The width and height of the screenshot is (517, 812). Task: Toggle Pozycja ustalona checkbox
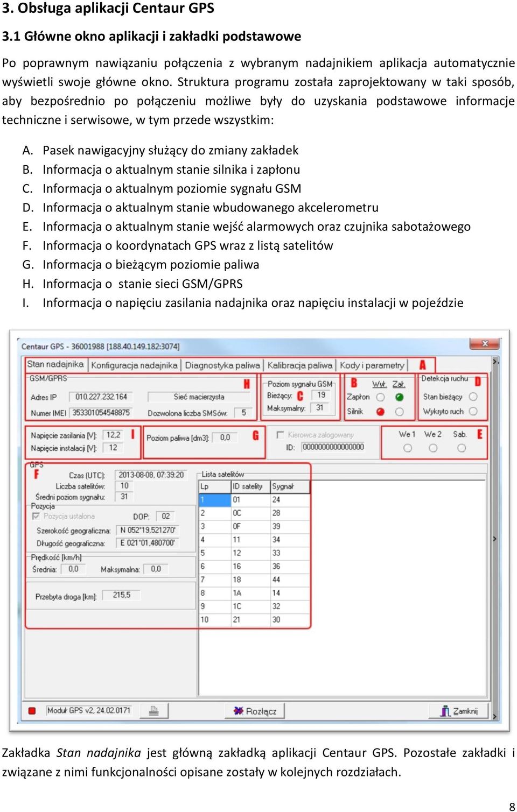36,516
